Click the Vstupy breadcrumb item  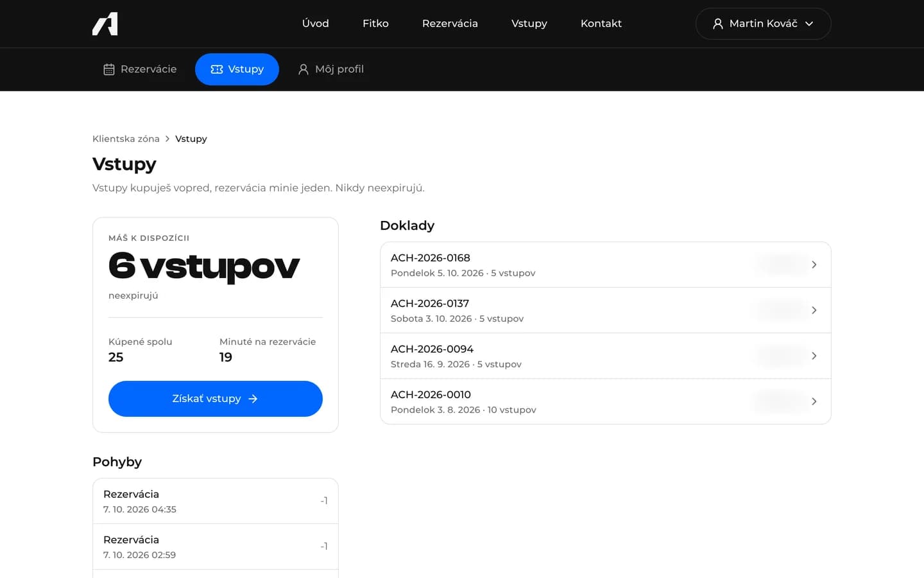[191, 139]
